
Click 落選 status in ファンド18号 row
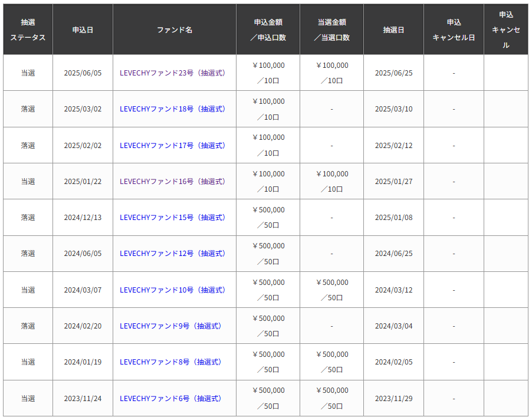[28, 109]
